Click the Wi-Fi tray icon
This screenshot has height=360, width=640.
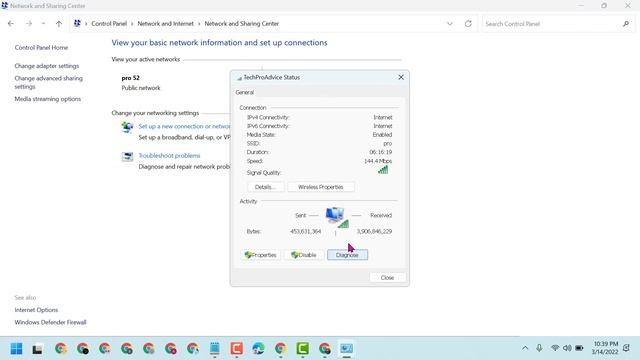tap(555, 348)
